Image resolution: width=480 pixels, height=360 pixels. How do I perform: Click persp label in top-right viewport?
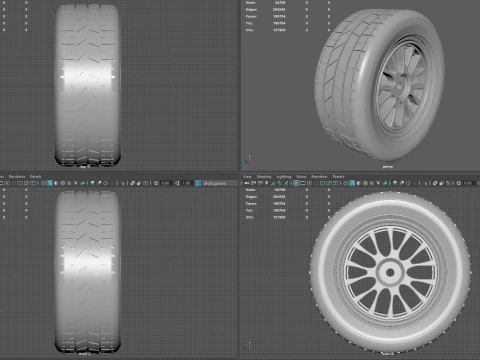tap(388, 166)
